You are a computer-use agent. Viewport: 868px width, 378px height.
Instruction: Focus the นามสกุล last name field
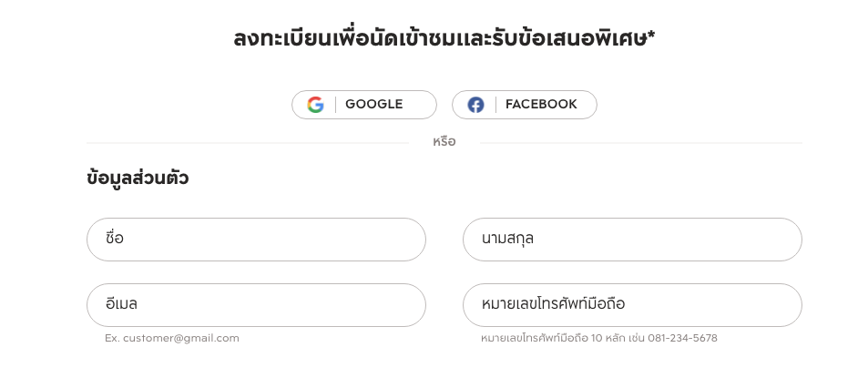[632, 240]
